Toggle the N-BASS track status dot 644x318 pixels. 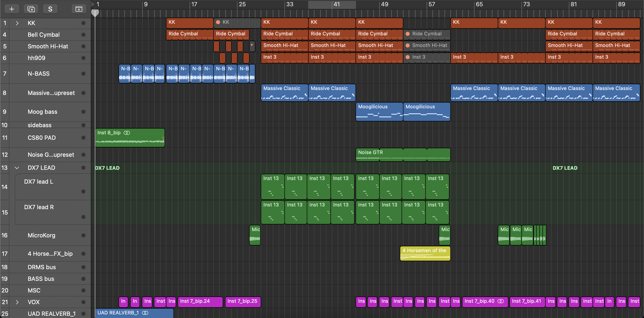pyautogui.click(x=83, y=74)
